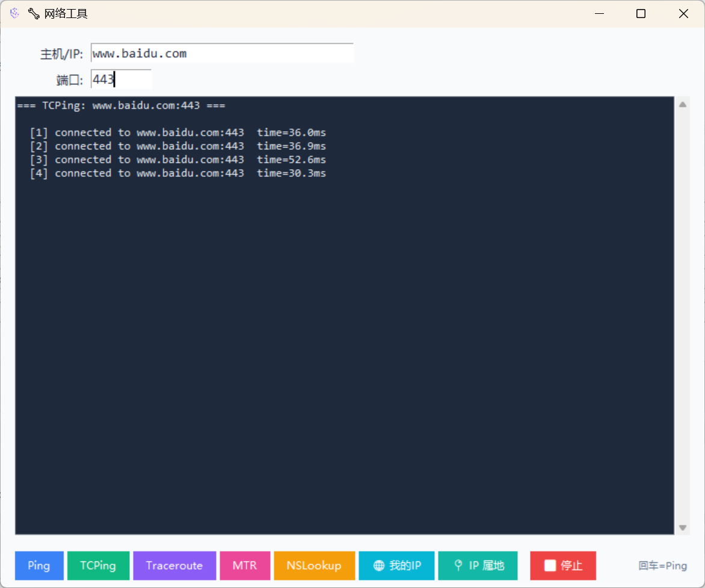Maximize the 网络工具 window

pyautogui.click(x=641, y=13)
